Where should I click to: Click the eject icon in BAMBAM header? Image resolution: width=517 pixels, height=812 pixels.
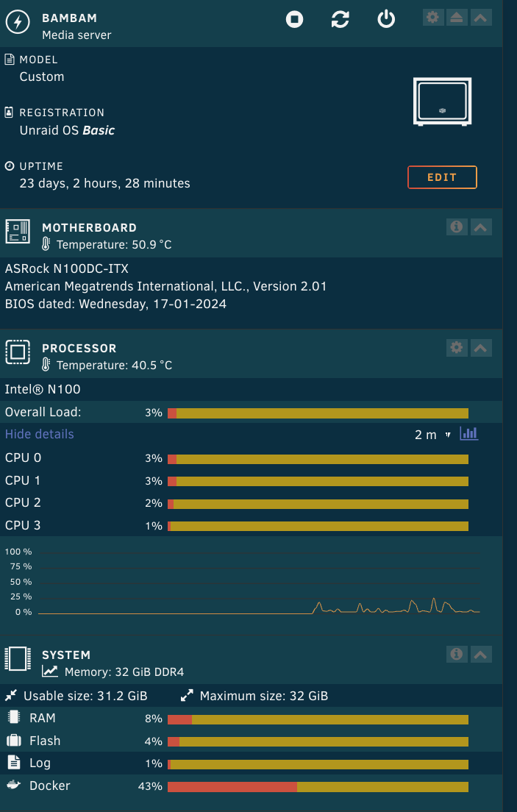click(457, 17)
